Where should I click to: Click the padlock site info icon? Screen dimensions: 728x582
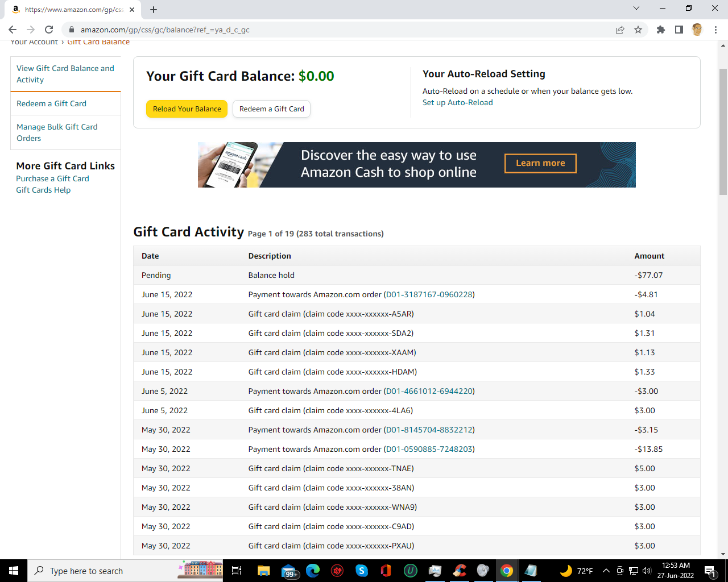click(x=71, y=30)
